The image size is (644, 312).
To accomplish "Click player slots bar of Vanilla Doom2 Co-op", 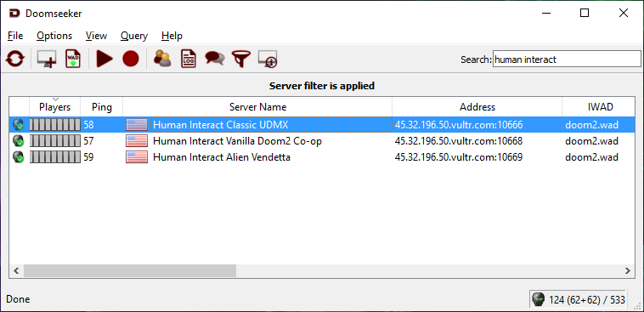I will pos(55,141).
